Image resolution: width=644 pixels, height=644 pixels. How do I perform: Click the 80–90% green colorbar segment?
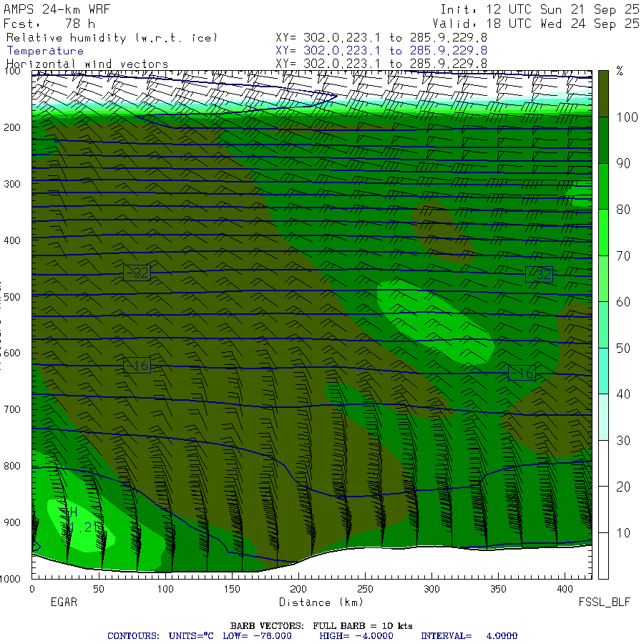603,187
